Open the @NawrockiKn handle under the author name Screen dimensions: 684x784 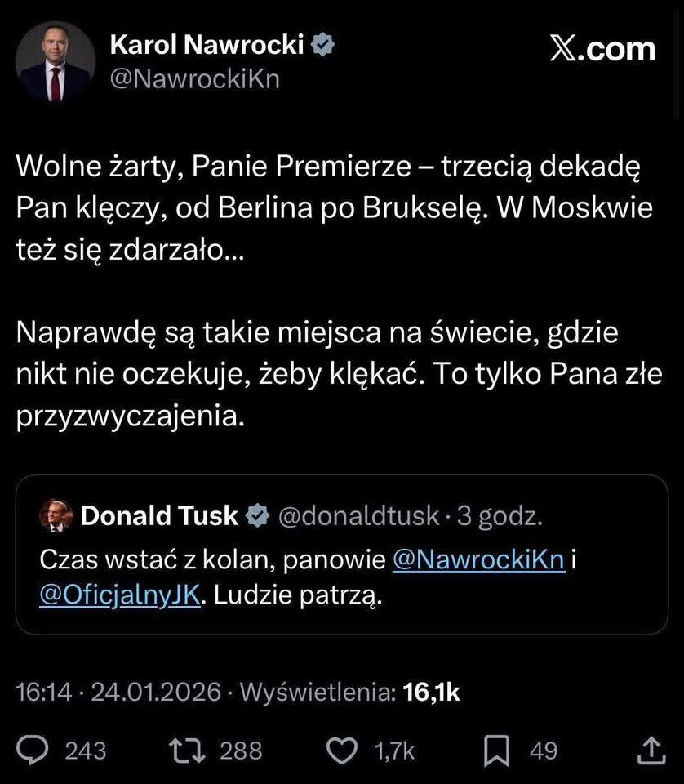tap(194, 80)
